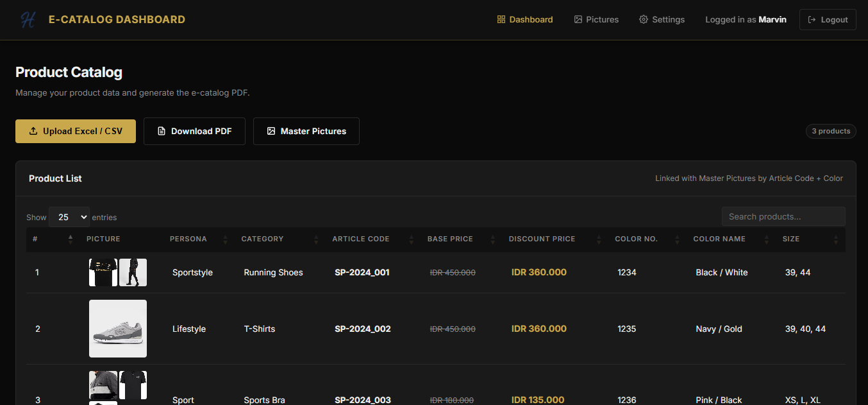Sort by the Base Price column
The width and height of the screenshot is (868, 405).
(x=462, y=239)
